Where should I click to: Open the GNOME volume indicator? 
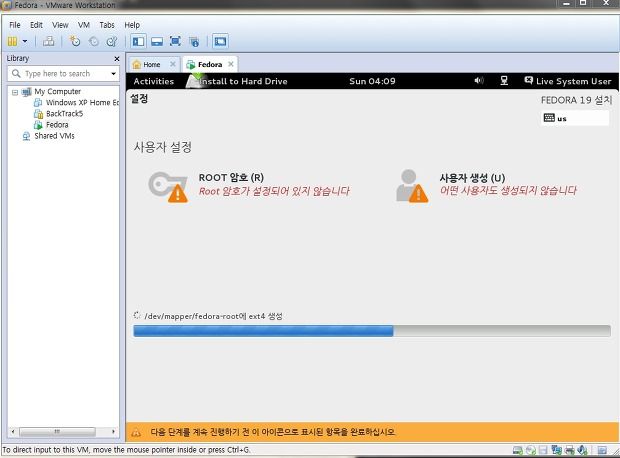[x=479, y=81]
